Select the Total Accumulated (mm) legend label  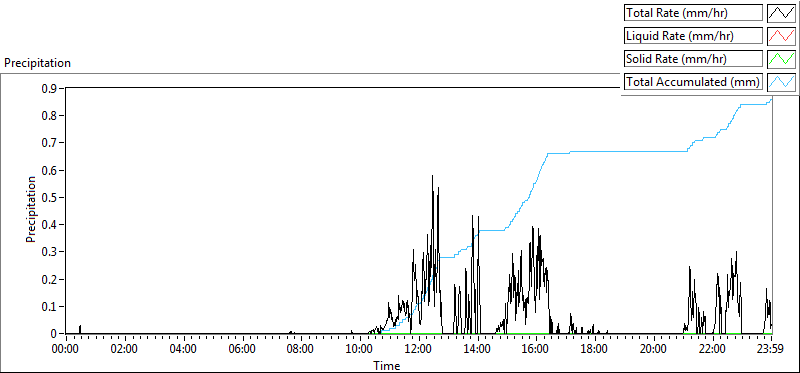694,82
